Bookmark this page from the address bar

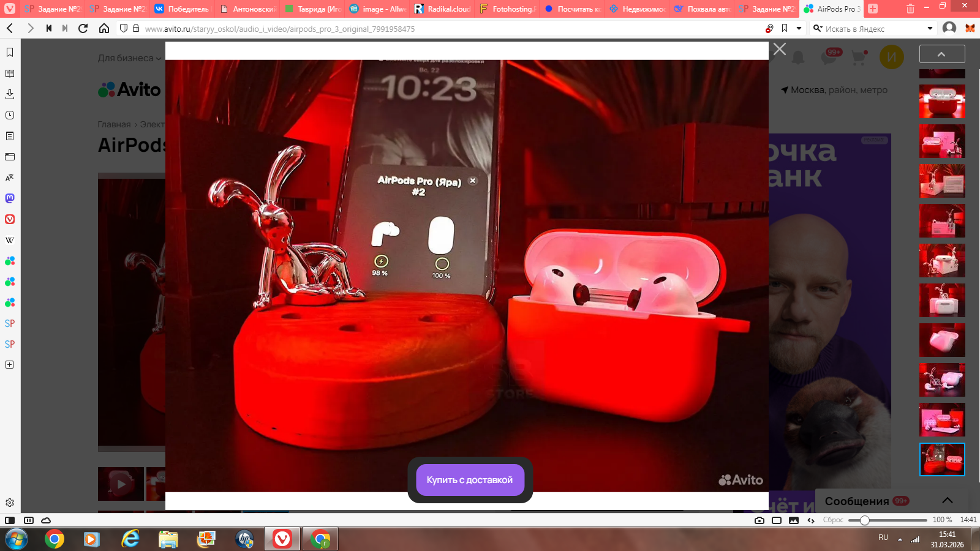785,28
